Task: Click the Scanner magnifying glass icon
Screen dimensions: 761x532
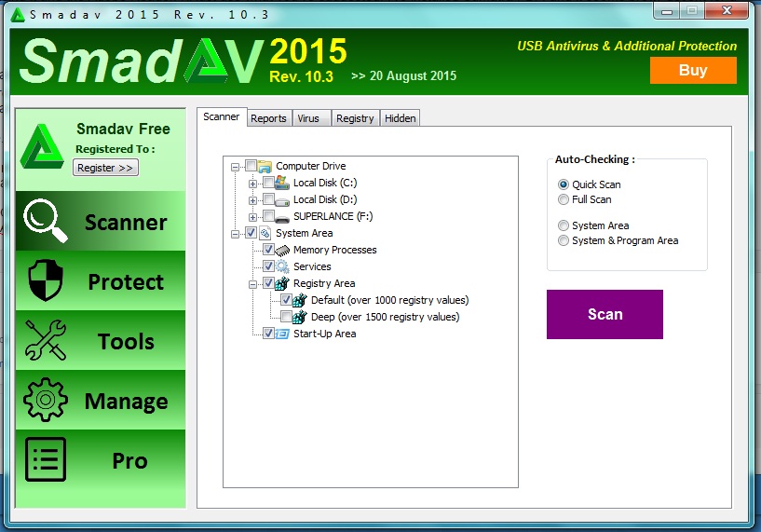Action: point(45,221)
